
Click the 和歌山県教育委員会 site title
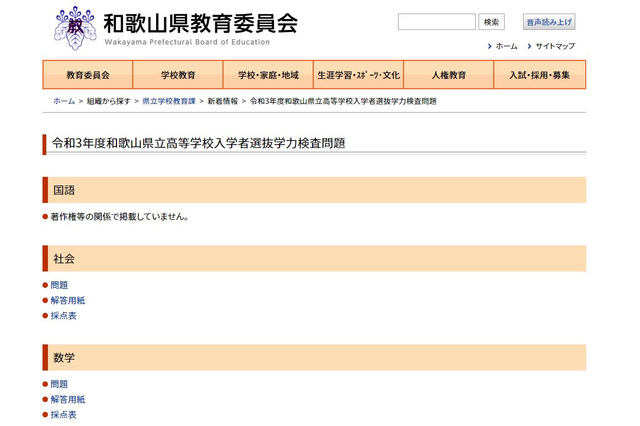click(x=200, y=24)
